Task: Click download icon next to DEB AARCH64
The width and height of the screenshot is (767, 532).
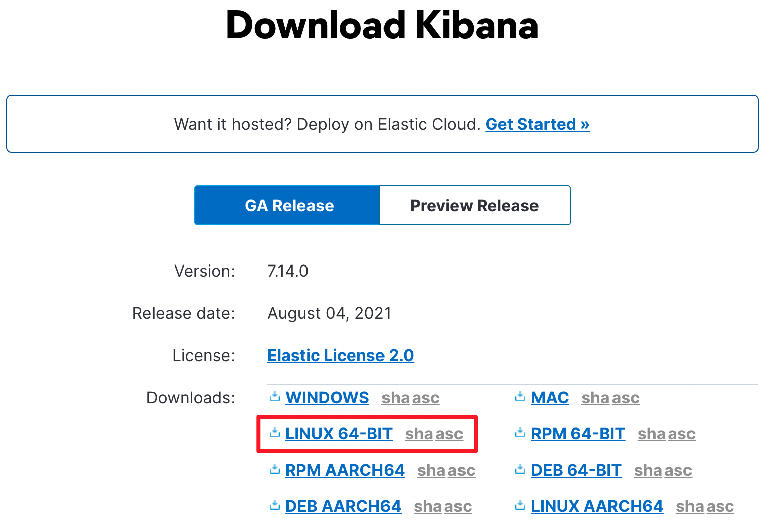Action: (x=274, y=506)
